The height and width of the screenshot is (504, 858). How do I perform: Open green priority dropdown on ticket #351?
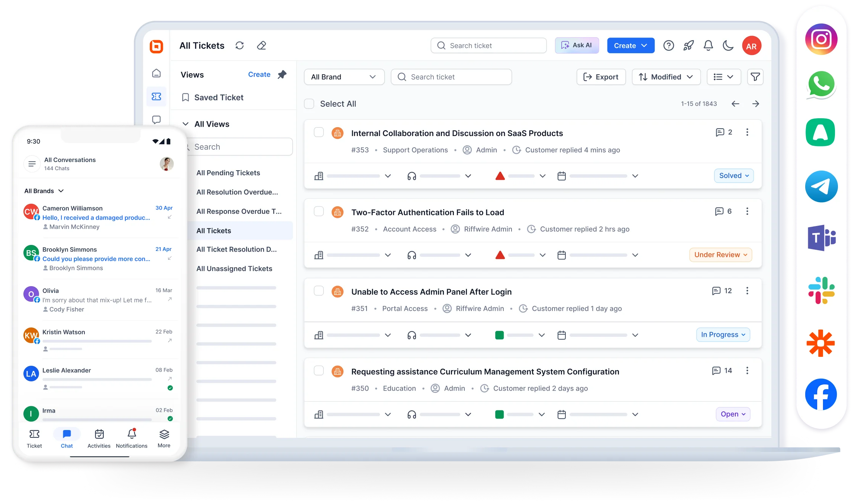[520, 335]
